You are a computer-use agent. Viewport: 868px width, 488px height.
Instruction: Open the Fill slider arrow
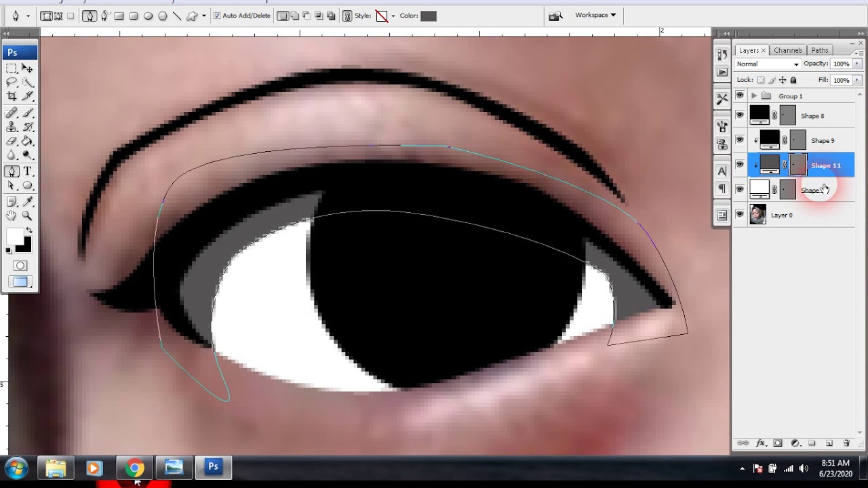tap(857, 80)
